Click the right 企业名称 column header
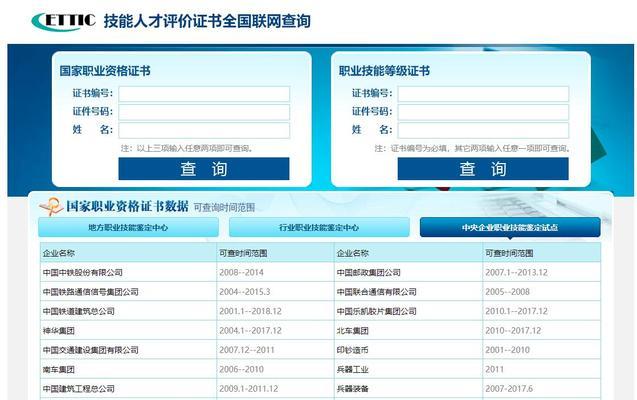Viewport: 637px width, 400px height. (x=353, y=253)
